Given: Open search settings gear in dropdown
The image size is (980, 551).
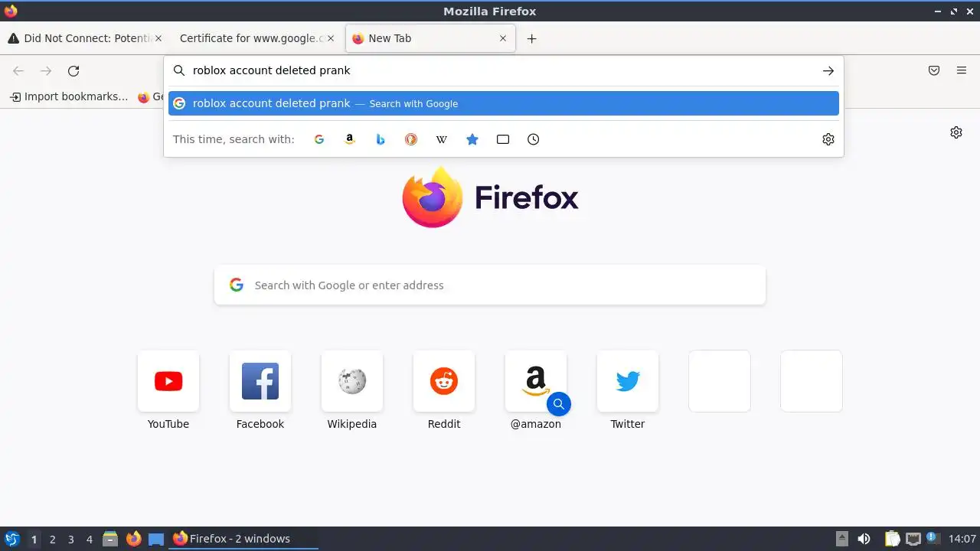Looking at the screenshot, I should (828, 139).
